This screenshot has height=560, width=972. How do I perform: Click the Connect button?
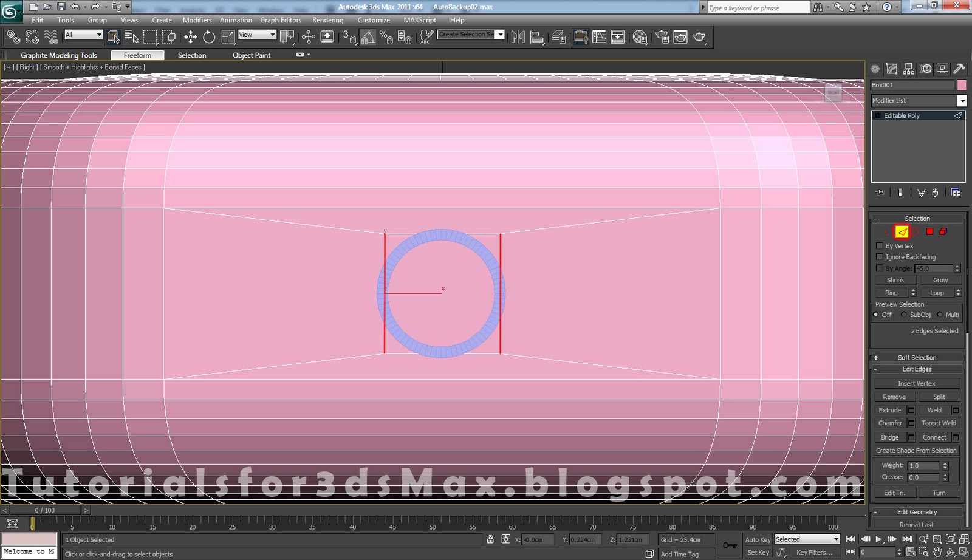[934, 437]
